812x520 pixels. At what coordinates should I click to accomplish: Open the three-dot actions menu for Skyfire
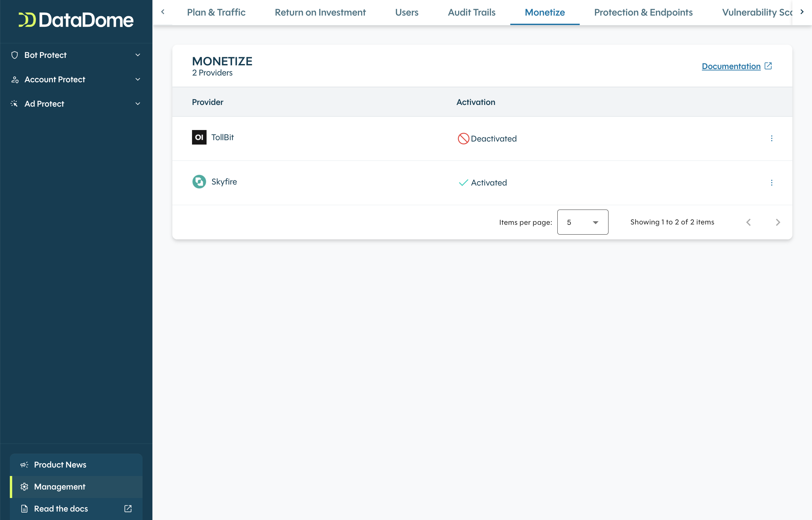[x=772, y=182]
